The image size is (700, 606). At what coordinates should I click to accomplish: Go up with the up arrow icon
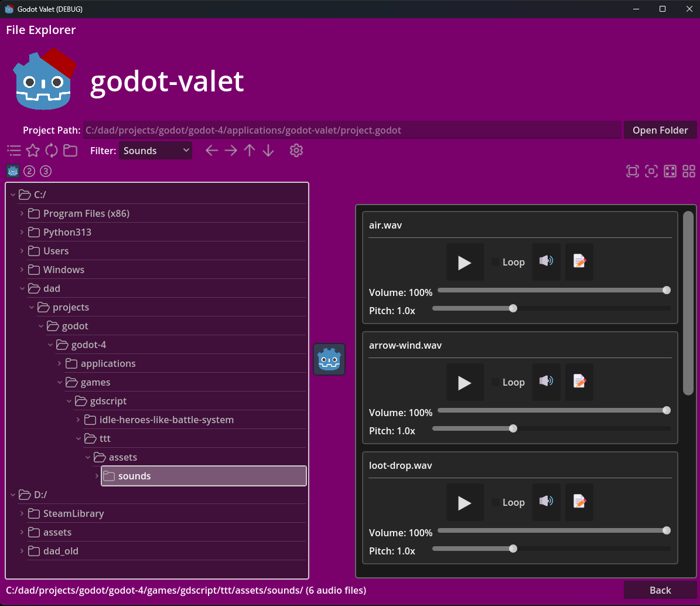[x=250, y=151]
